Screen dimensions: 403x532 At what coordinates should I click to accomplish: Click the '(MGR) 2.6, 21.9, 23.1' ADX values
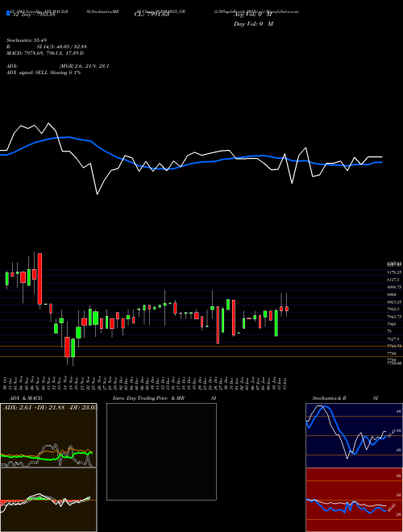coord(84,66)
